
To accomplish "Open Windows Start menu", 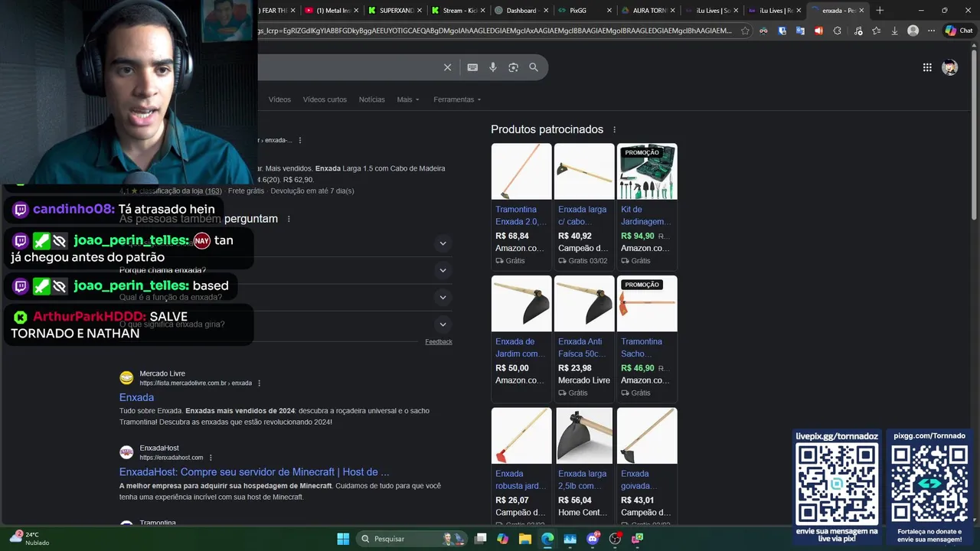I will (x=343, y=539).
